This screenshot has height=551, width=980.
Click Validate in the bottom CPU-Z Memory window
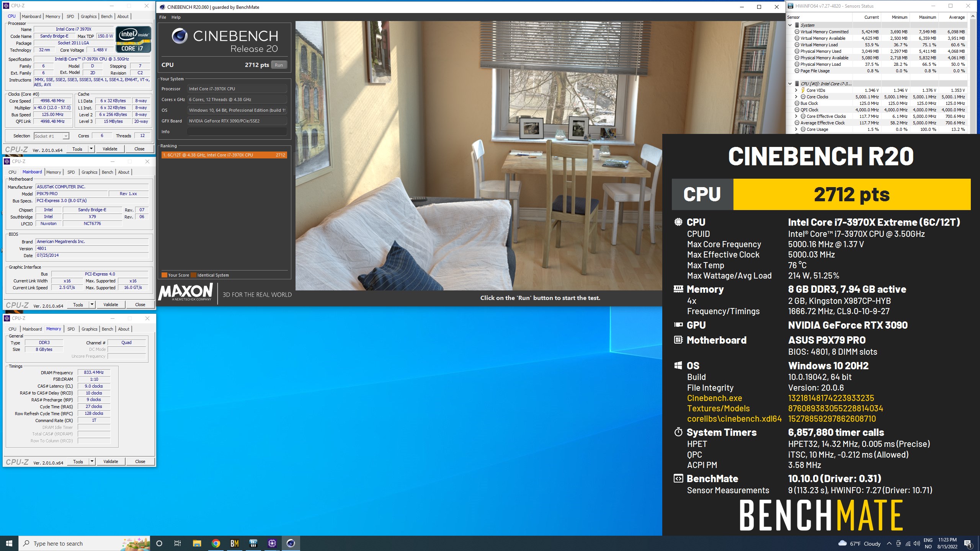(x=111, y=462)
